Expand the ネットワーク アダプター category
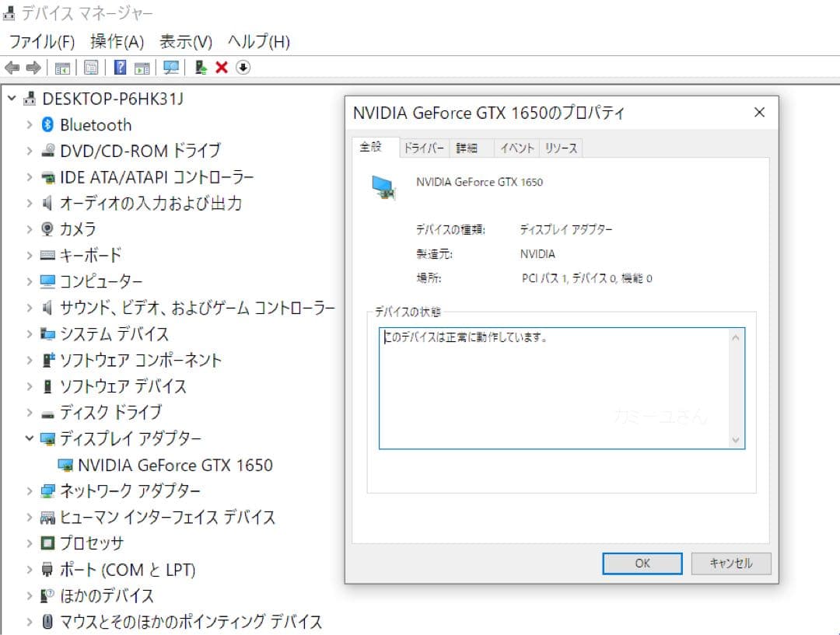The width and height of the screenshot is (840, 635). (30, 491)
